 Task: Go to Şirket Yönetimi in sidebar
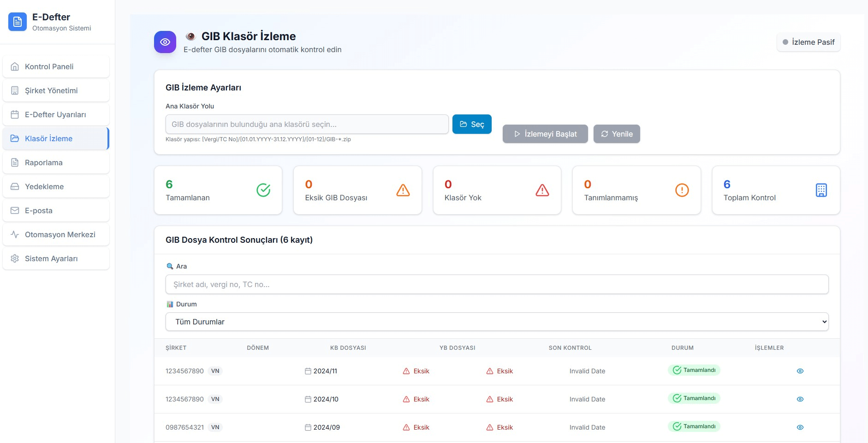coord(56,90)
